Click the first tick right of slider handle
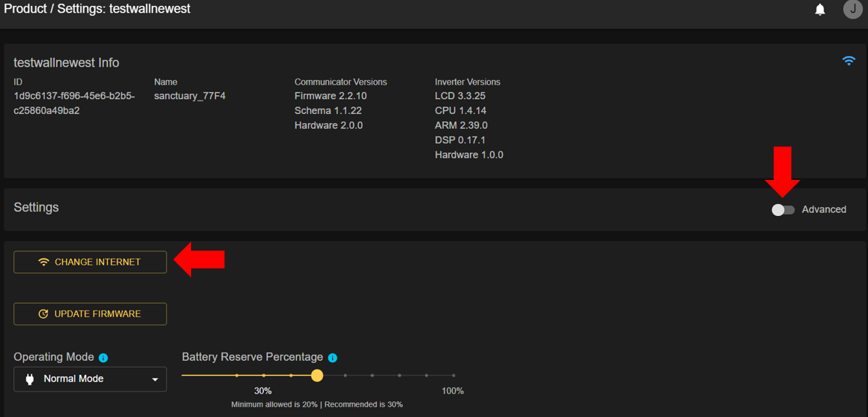868x417 pixels. (345, 375)
